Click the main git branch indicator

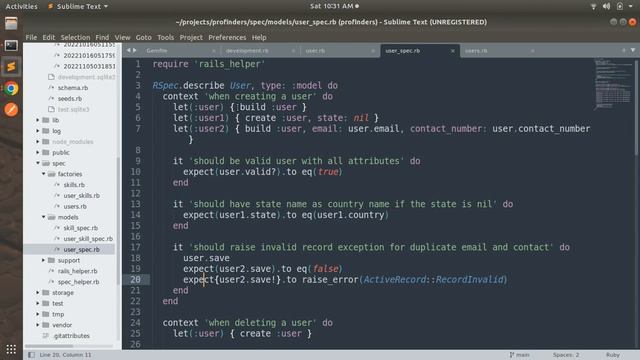[x=519, y=355]
